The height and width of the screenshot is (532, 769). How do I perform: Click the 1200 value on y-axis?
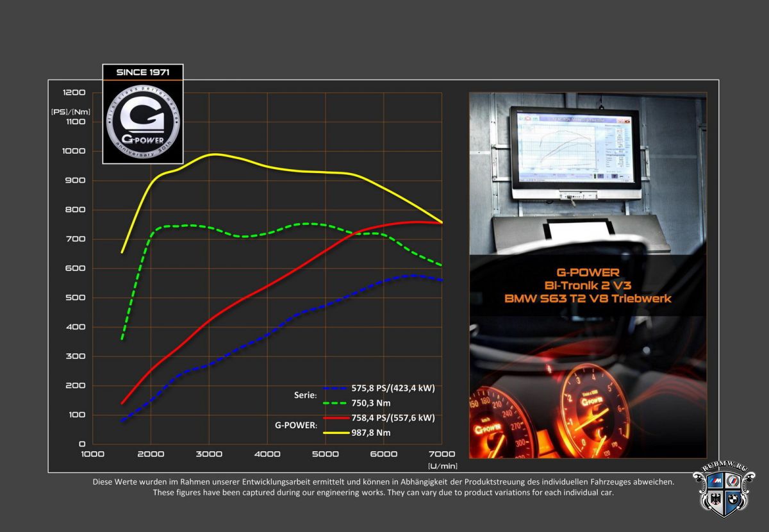point(74,92)
